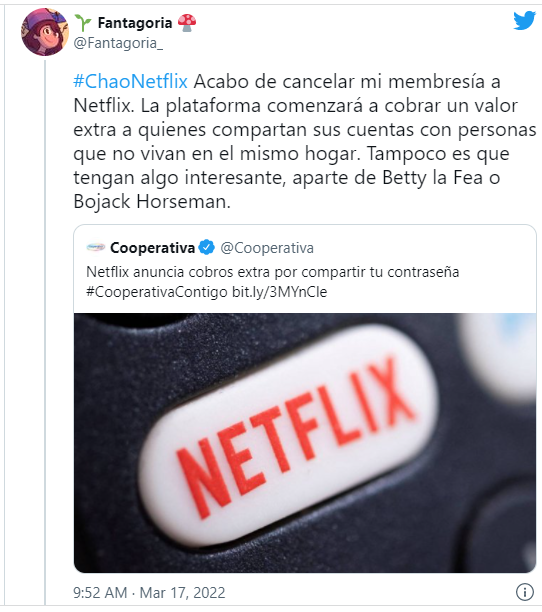Click the Cooperativa verified badge
542x612 pixels.
click(x=206, y=247)
